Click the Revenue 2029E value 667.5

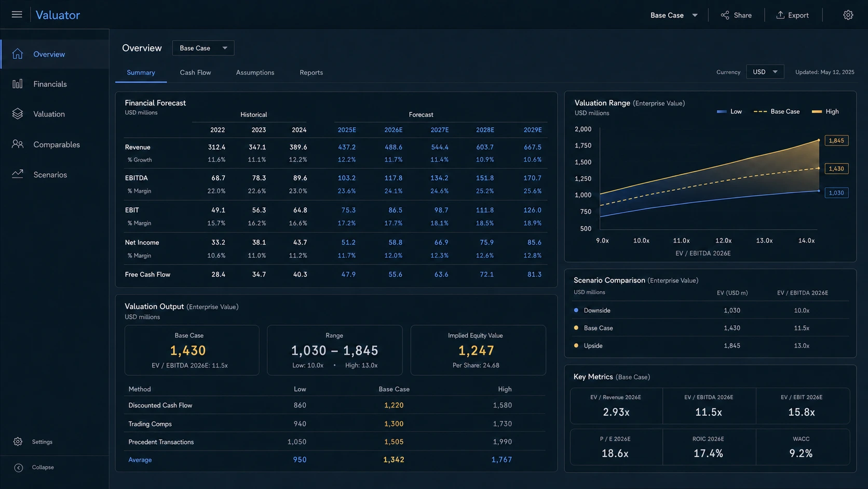coord(533,147)
